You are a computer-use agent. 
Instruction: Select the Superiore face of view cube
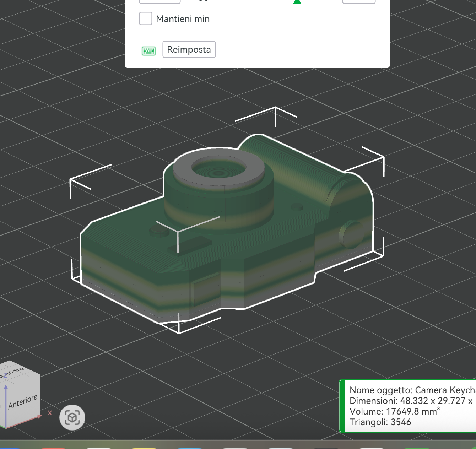click(x=14, y=371)
